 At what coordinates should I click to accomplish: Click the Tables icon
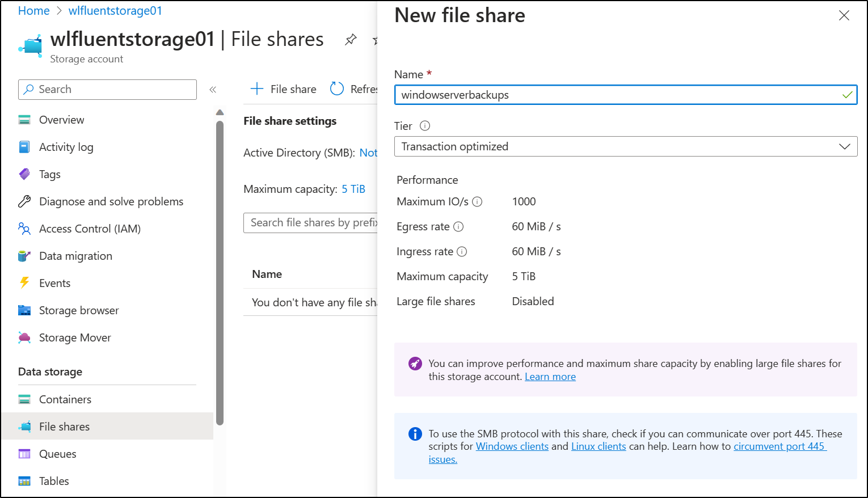[x=24, y=481]
